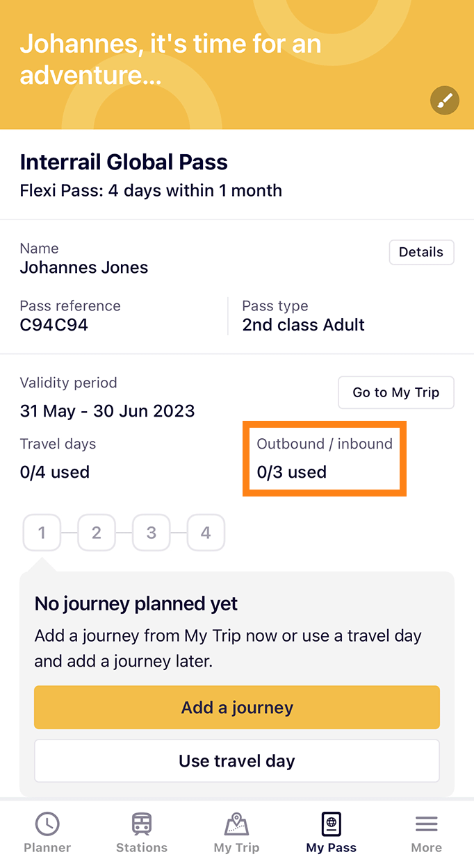
Task: Click the Details button
Action: point(421,252)
